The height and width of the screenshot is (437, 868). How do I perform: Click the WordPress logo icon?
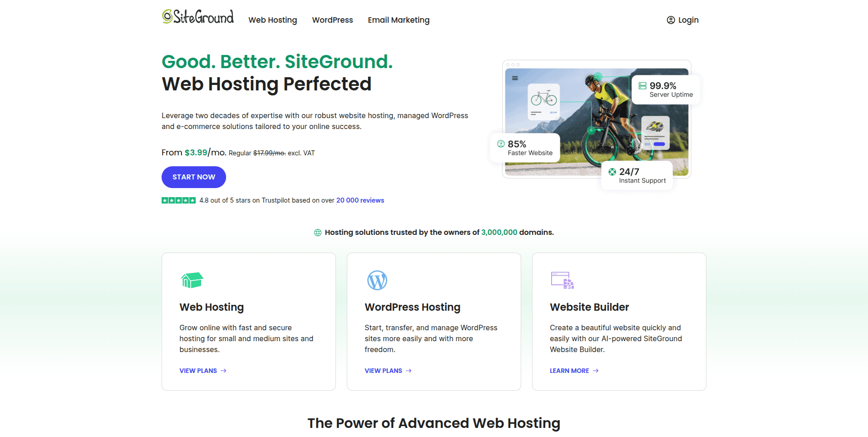tap(377, 280)
